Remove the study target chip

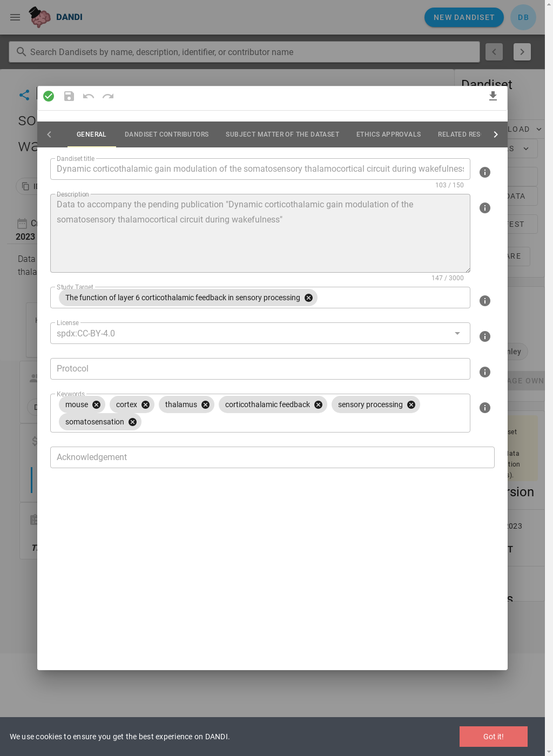tap(308, 298)
